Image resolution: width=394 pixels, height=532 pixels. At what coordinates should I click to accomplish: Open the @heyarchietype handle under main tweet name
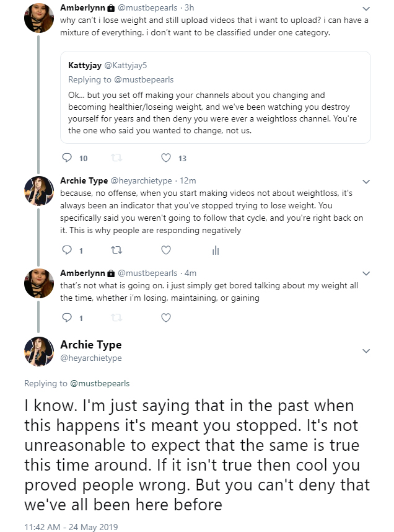pos(91,358)
